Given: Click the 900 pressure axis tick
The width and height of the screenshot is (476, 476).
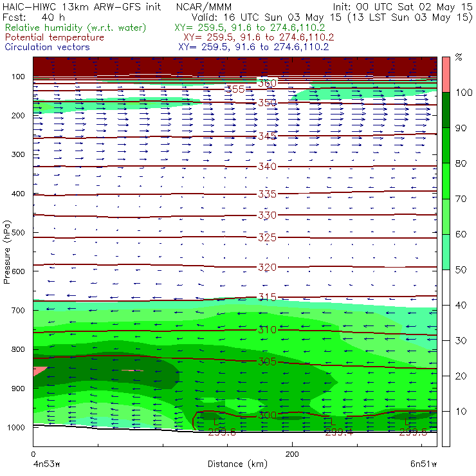Looking at the screenshot, I should pyautogui.click(x=18, y=389).
